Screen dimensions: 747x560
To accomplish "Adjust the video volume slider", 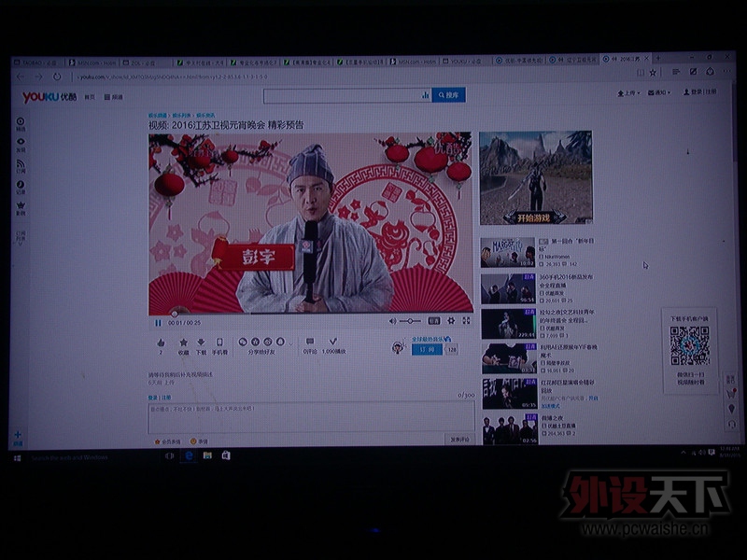I will (x=410, y=321).
